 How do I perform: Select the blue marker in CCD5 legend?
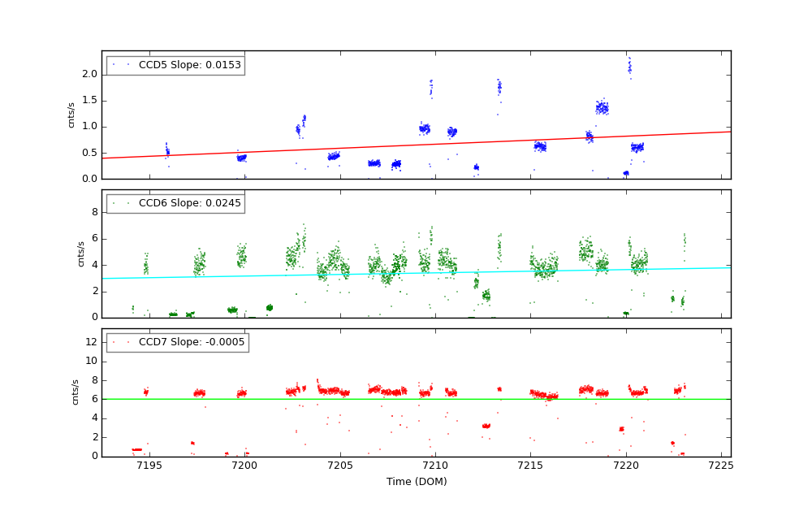[x=119, y=65]
